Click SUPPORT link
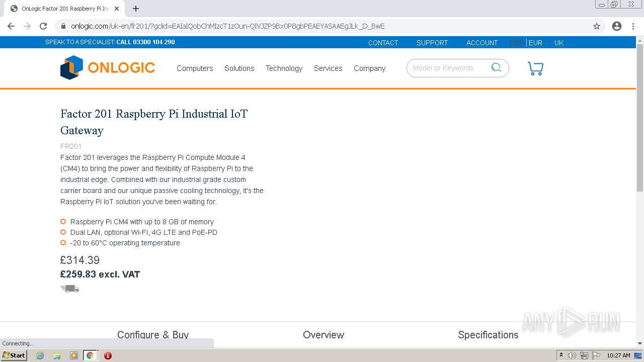The width and height of the screenshot is (644, 362). pyautogui.click(x=432, y=43)
